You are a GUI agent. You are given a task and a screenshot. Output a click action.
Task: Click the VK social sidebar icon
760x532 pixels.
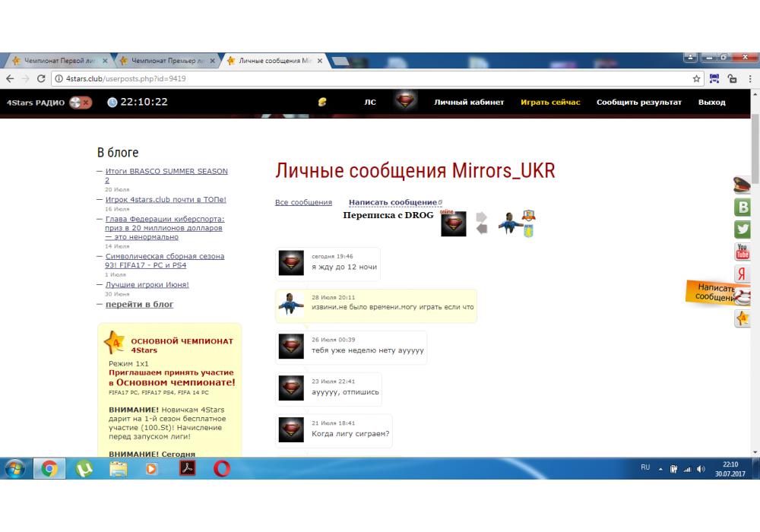tap(743, 207)
